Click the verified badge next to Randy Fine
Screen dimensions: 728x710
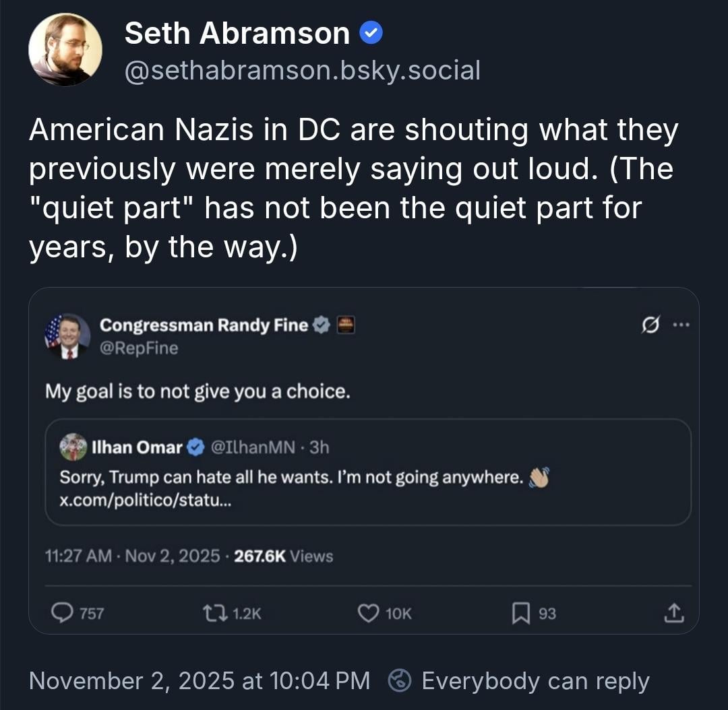(x=322, y=325)
